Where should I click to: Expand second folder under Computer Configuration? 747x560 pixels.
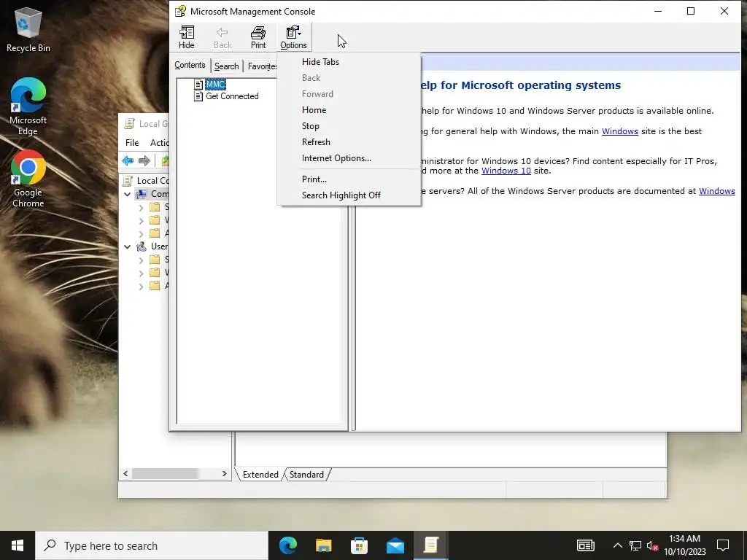click(x=141, y=220)
